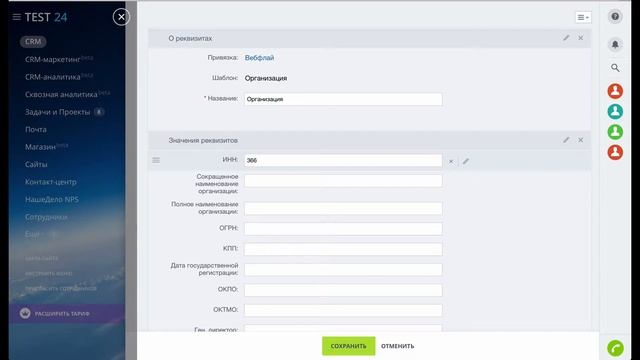Viewport: 640px width, 360px height.
Task: Focus the ИНН input field
Action: (343, 160)
